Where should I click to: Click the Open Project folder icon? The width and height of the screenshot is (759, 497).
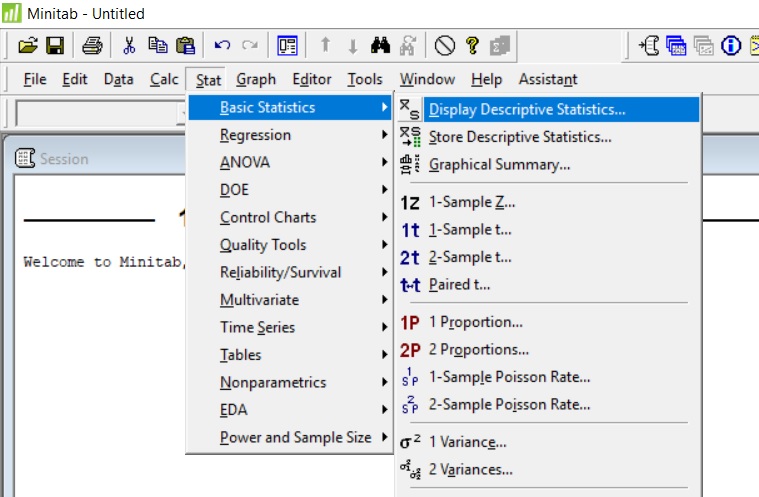pos(28,45)
